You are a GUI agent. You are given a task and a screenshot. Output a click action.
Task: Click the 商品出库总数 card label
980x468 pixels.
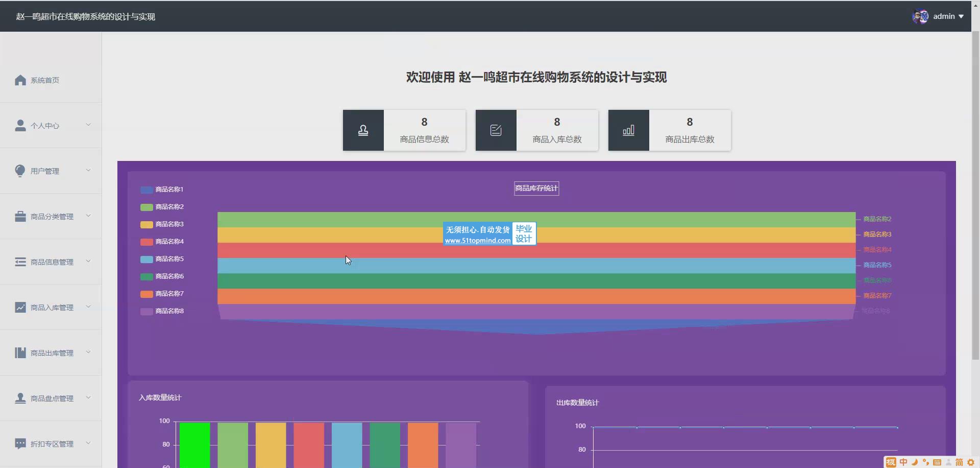tap(690, 139)
